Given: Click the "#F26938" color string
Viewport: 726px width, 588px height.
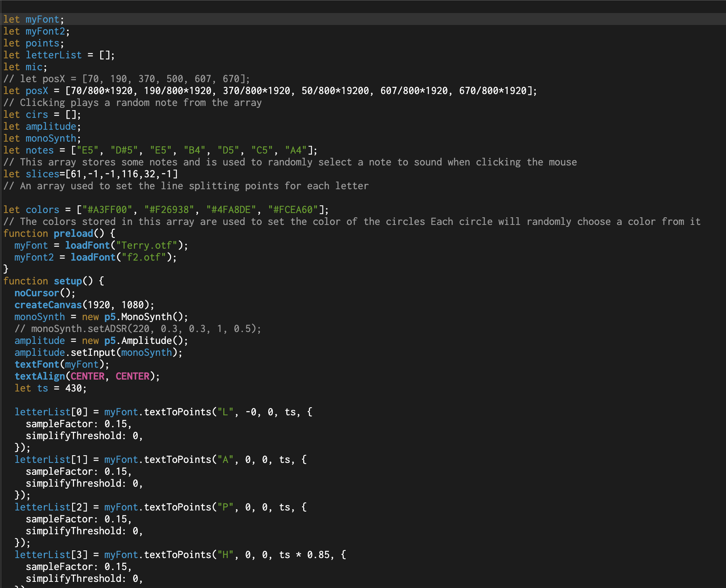Looking at the screenshot, I should coord(169,210).
